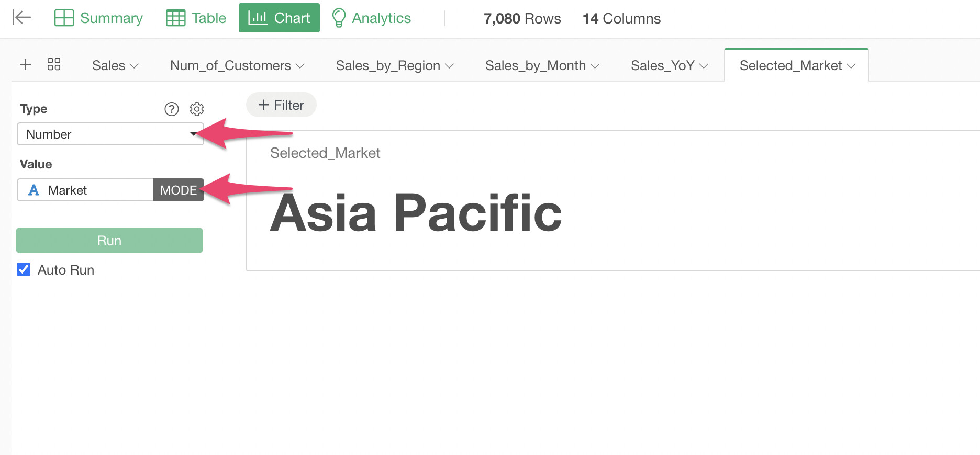Expand the Sales_YoY tab chevron menu
Image resolution: width=980 pixels, height=455 pixels.
click(704, 66)
